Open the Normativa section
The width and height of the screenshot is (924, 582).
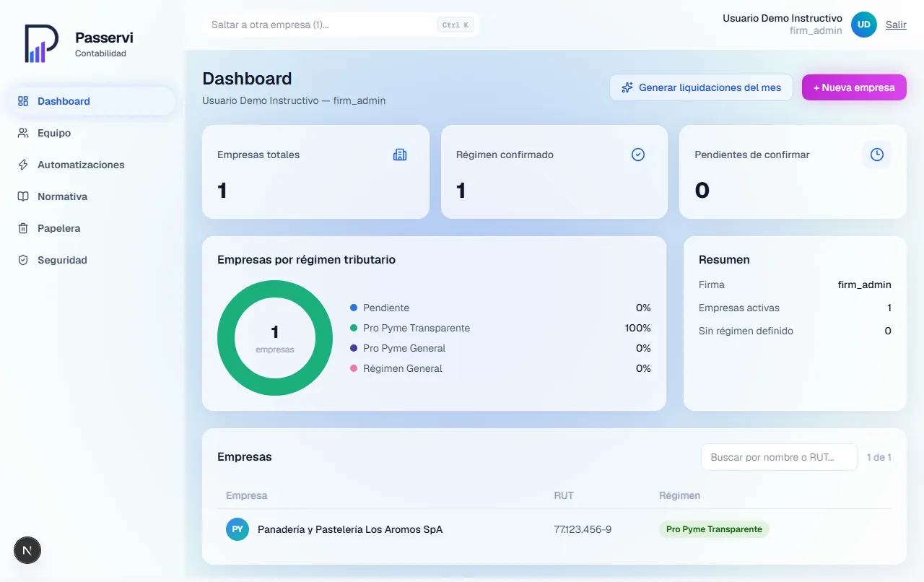(92, 196)
